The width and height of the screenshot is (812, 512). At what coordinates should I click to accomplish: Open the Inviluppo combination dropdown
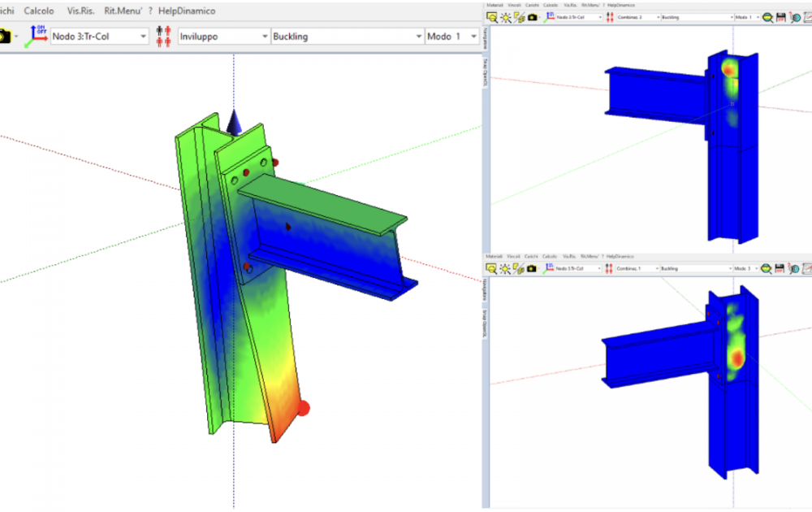[x=265, y=37]
